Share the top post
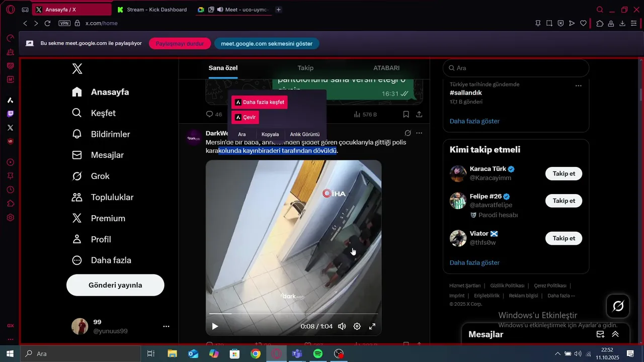 419,114
